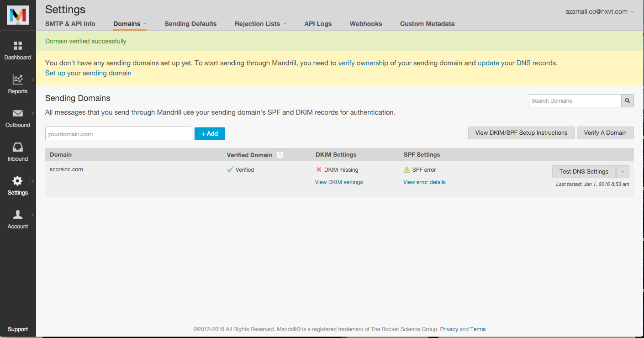This screenshot has width=644, height=338.
Task: Open the update your DNS records link
Action: (517, 63)
